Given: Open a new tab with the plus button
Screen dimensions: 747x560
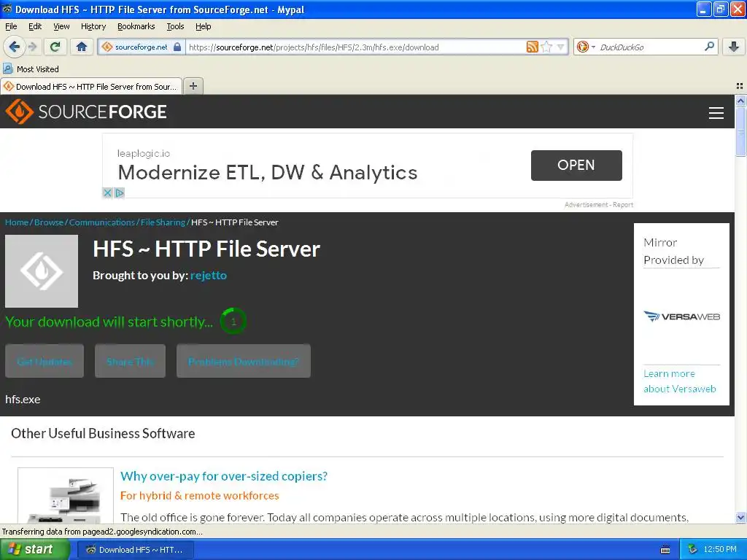Looking at the screenshot, I should pyautogui.click(x=193, y=86).
